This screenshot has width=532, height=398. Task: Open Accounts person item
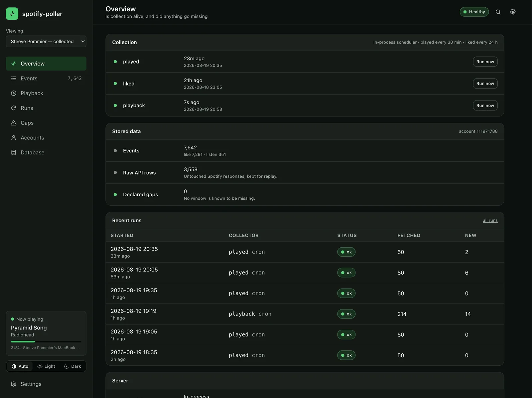[x=46, y=138]
